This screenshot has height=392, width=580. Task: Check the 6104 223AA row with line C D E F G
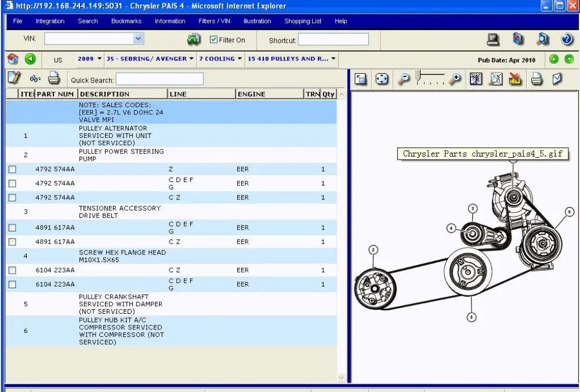pyautogui.click(x=12, y=284)
